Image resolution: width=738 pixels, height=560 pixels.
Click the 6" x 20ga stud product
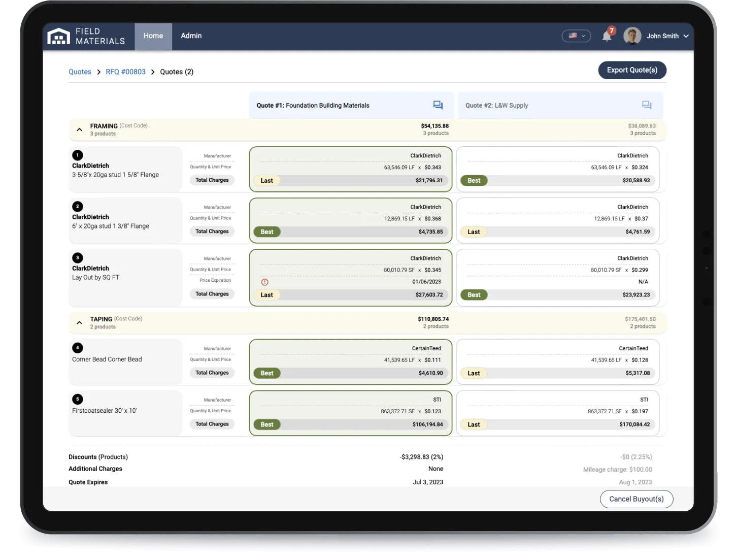[125, 220]
